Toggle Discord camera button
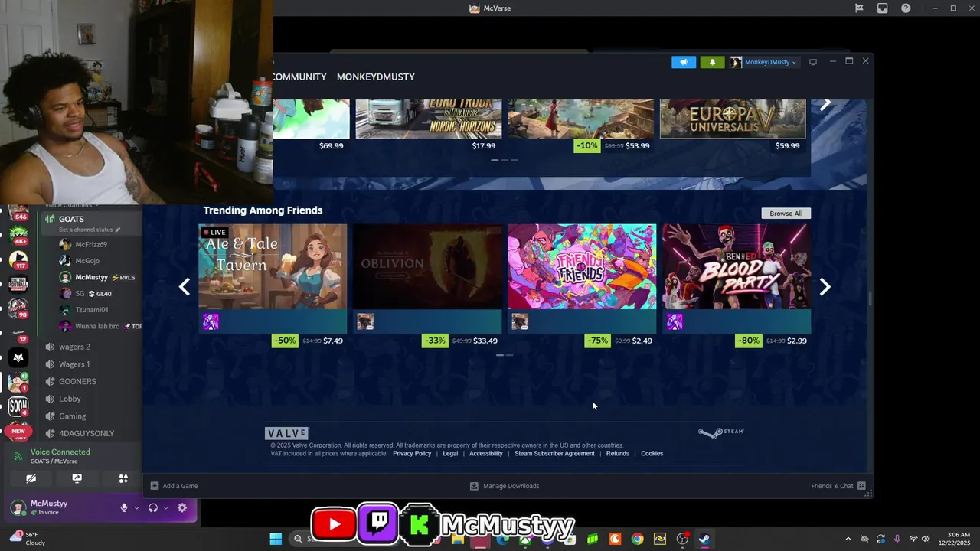Image resolution: width=980 pixels, height=551 pixels. click(31, 478)
